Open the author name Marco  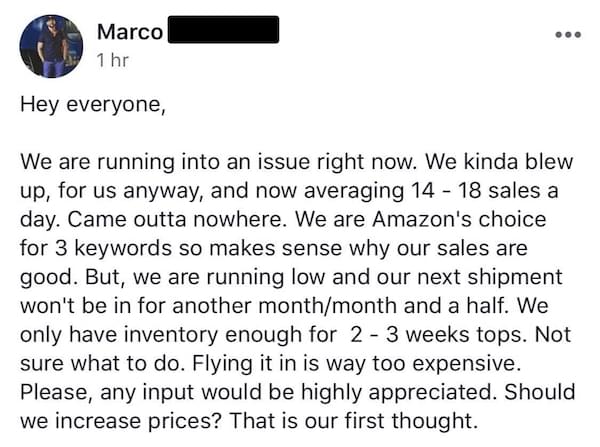click(130, 32)
